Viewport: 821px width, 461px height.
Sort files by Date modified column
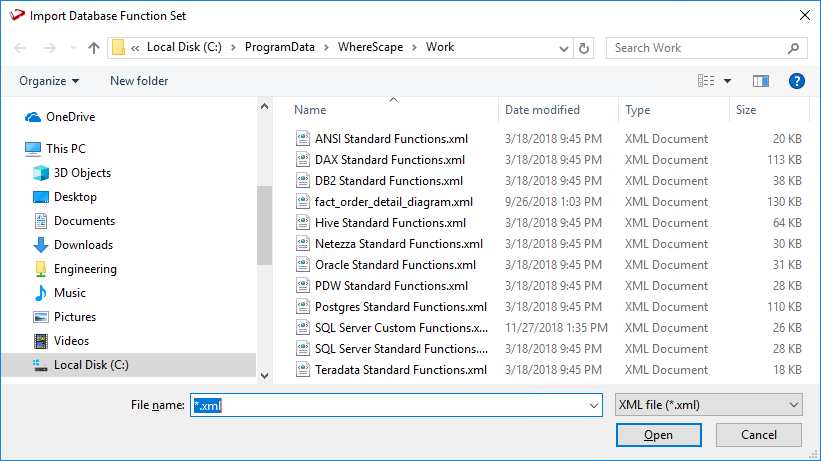coord(542,110)
